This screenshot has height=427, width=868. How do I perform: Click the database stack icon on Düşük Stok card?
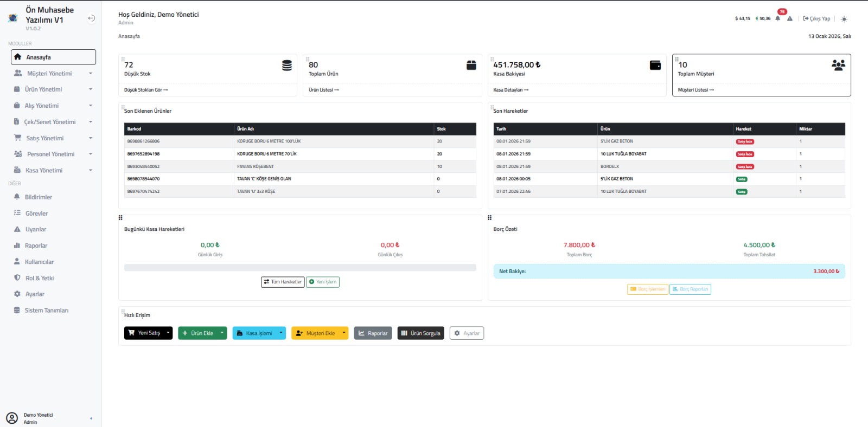click(x=287, y=66)
